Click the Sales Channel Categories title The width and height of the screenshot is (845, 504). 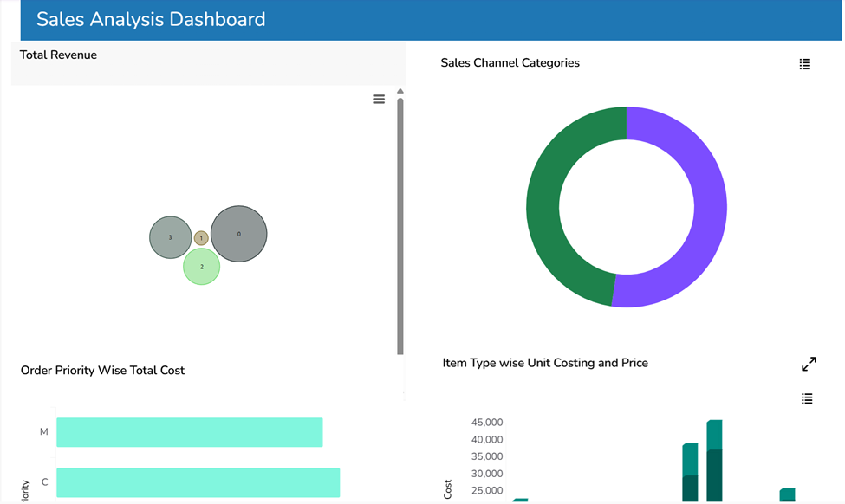[510, 63]
